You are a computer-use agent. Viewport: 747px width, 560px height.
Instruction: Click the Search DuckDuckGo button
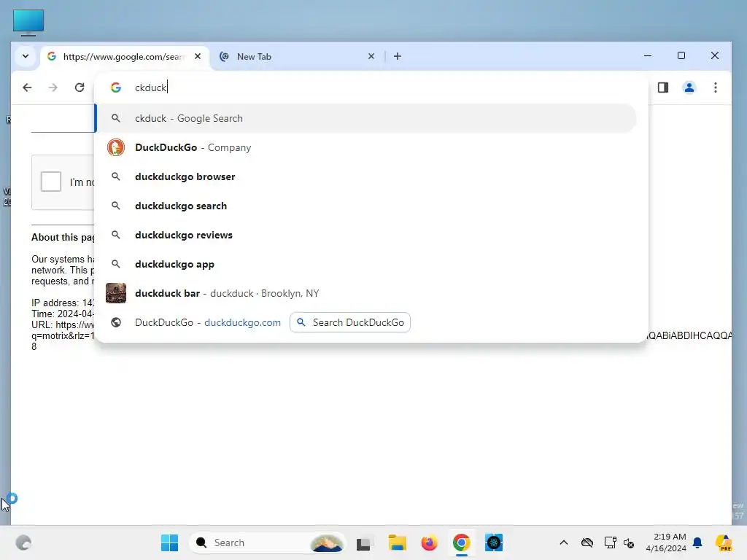[350, 322]
